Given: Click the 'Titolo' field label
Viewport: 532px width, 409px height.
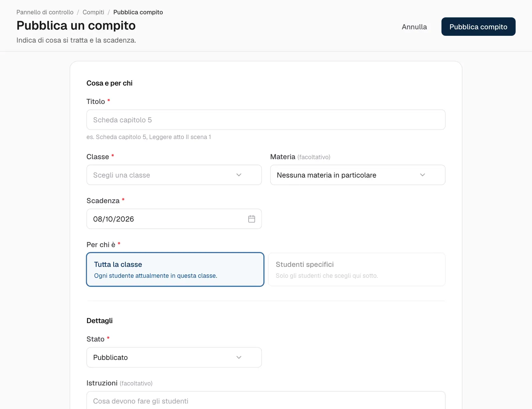Looking at the screenshot, I should (96, 102).
